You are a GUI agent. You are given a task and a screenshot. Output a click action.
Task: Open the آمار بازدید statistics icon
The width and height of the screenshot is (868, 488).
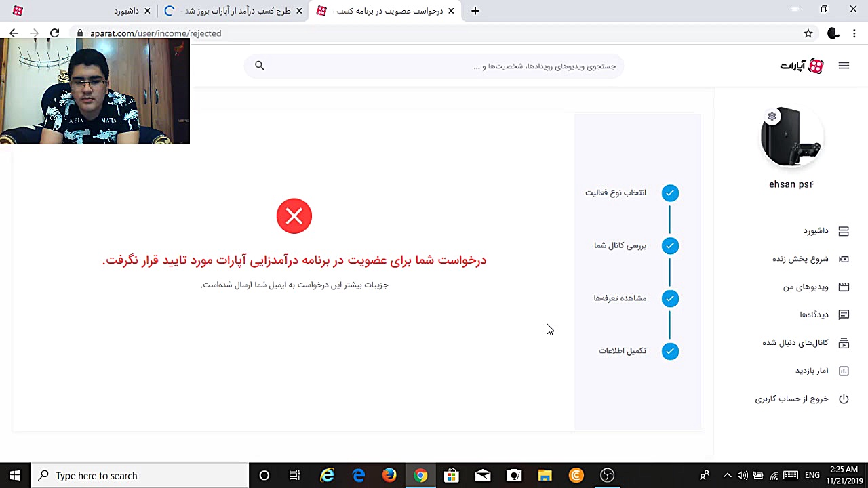click(x=844, y=371)
